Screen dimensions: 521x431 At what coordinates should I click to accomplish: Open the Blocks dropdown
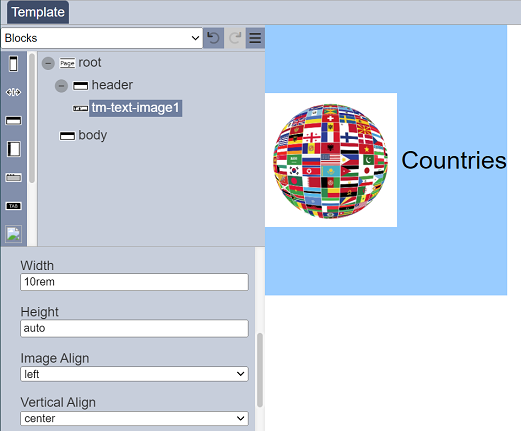pos(102,38)
